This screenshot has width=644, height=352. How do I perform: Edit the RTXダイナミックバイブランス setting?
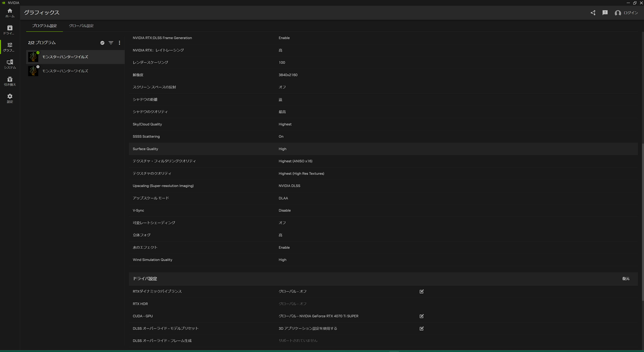[422, 292]
